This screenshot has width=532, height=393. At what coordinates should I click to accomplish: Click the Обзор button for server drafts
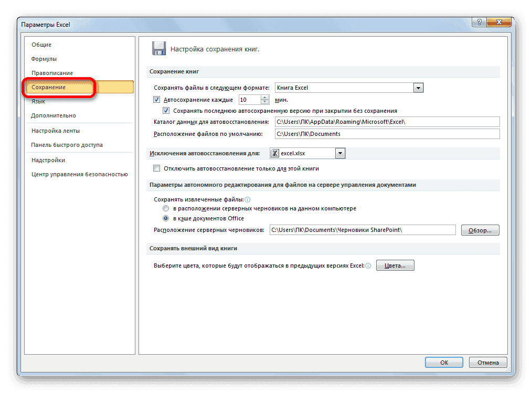(480, 230)
